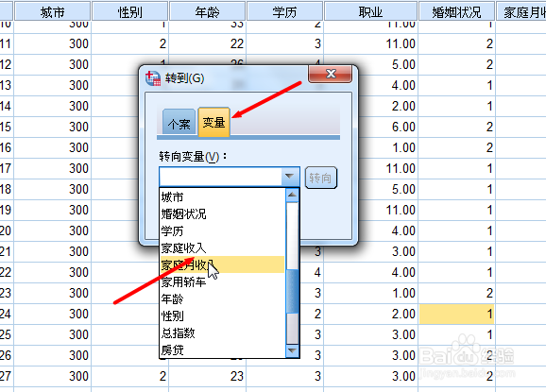
Task: Click 年龄 cell 22 in row 11
Action: (208, 43)
